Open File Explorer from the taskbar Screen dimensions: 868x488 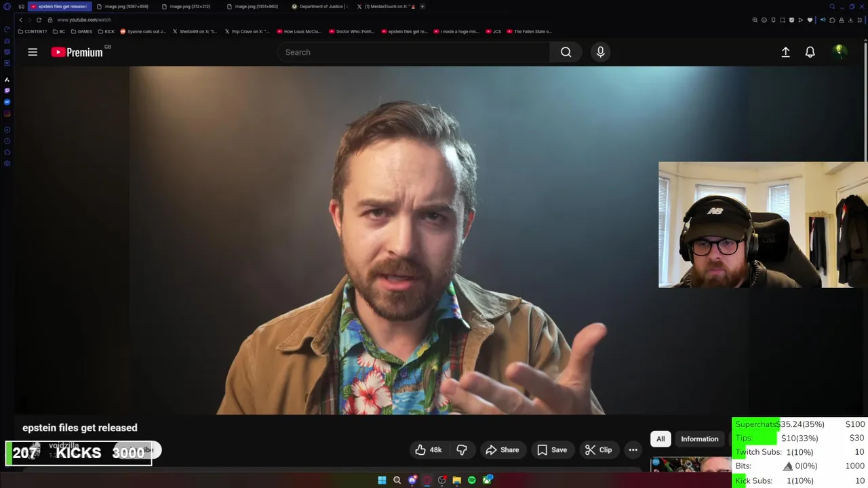tap(457, 480)
